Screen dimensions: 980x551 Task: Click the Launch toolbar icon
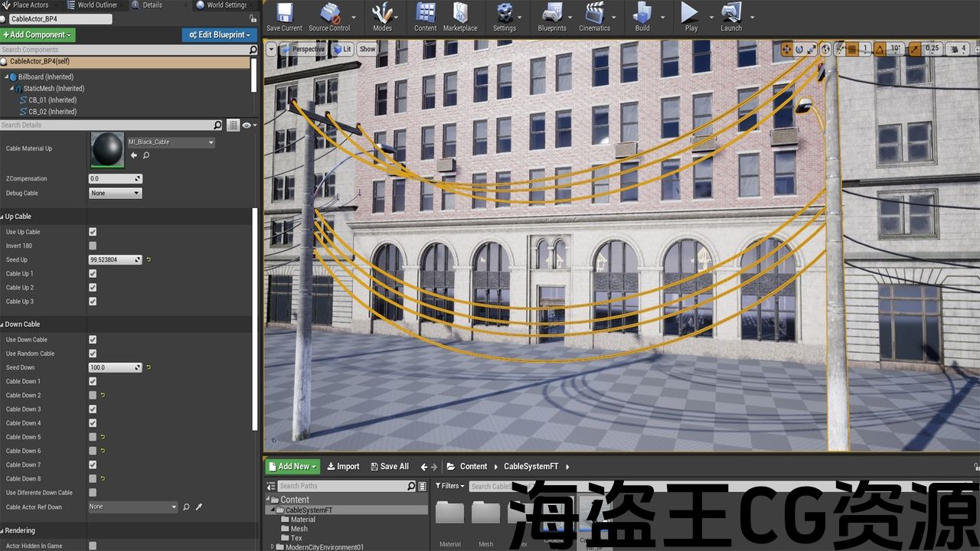click(731, 14)
